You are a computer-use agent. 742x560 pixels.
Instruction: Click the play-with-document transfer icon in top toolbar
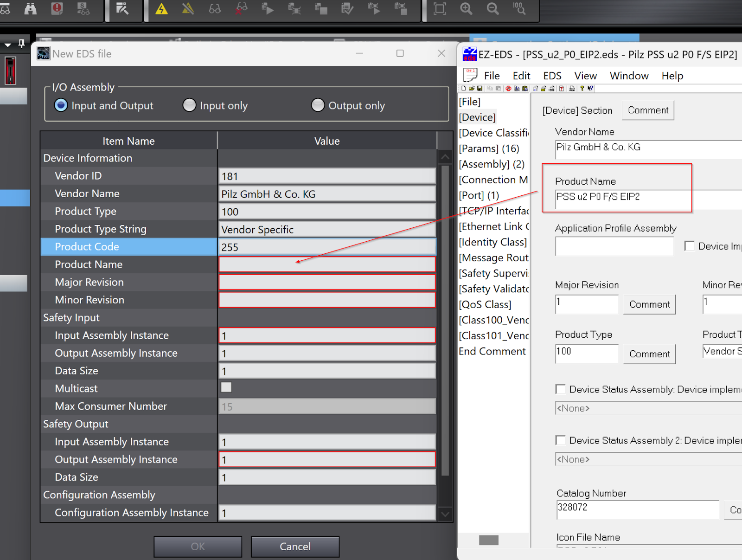point(268,8)
